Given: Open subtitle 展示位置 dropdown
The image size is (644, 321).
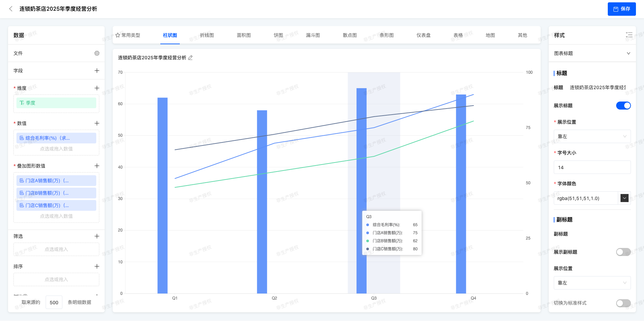Looking at the screenshot, I should coord(592,283).
